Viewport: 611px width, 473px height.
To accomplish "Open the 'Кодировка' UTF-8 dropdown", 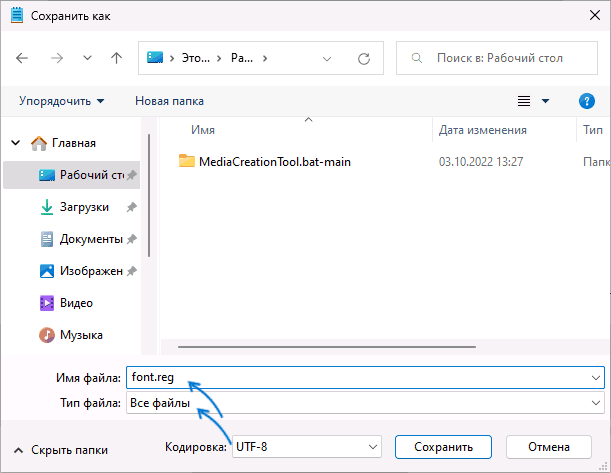I will pos(307,447).
